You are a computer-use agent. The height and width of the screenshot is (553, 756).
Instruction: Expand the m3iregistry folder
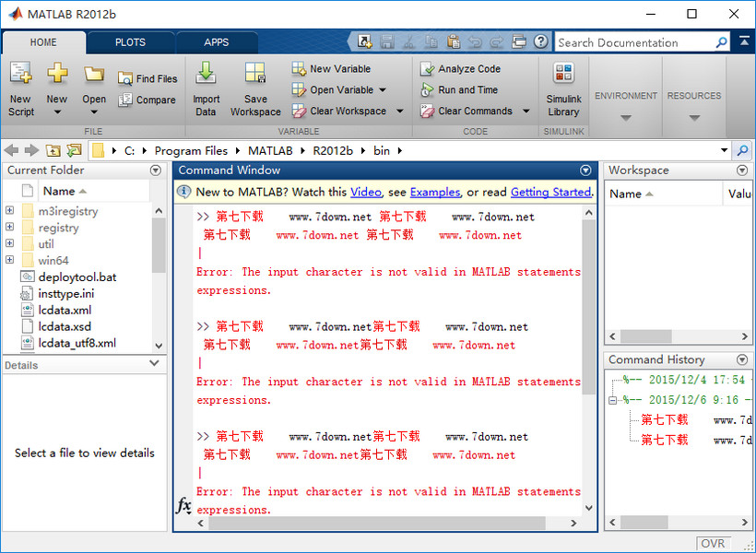point(9,210)
